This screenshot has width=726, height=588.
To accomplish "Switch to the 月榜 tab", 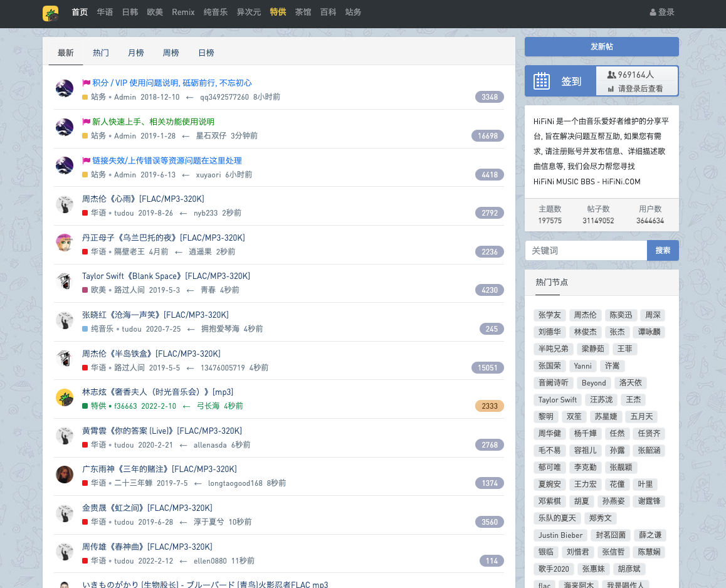I will pyautogui.click(x=136, y=53).
